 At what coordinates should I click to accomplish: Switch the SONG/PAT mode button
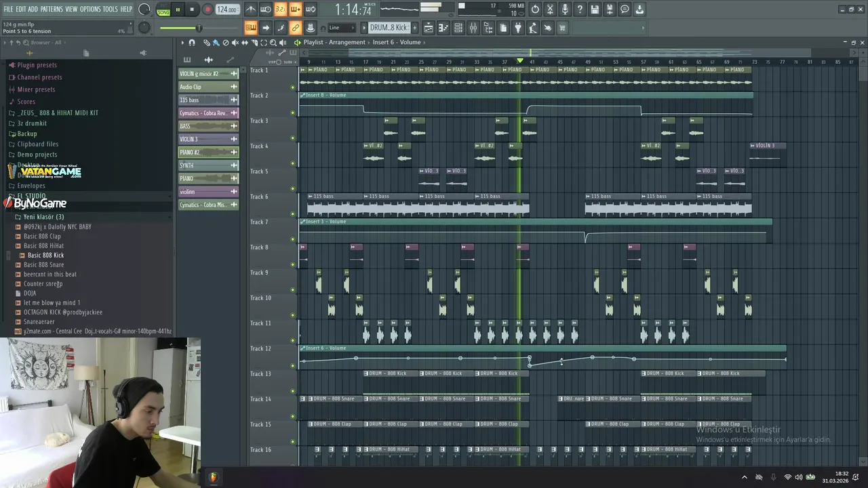[x=163, y=9]
